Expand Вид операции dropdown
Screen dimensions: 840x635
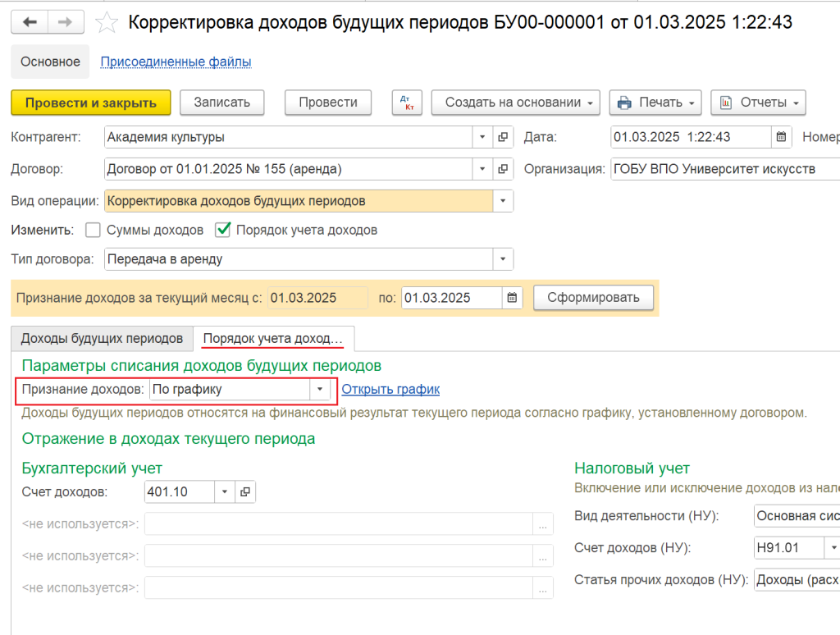tap(503, 202)
